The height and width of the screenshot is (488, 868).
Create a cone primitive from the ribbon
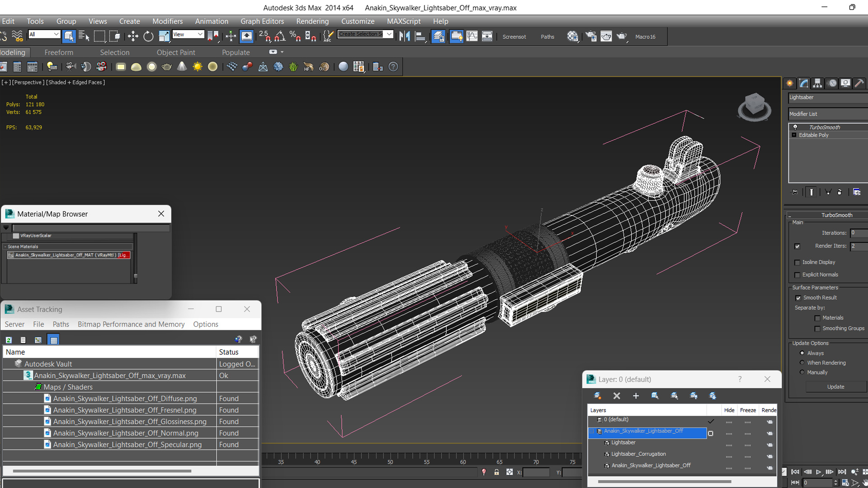182,67
